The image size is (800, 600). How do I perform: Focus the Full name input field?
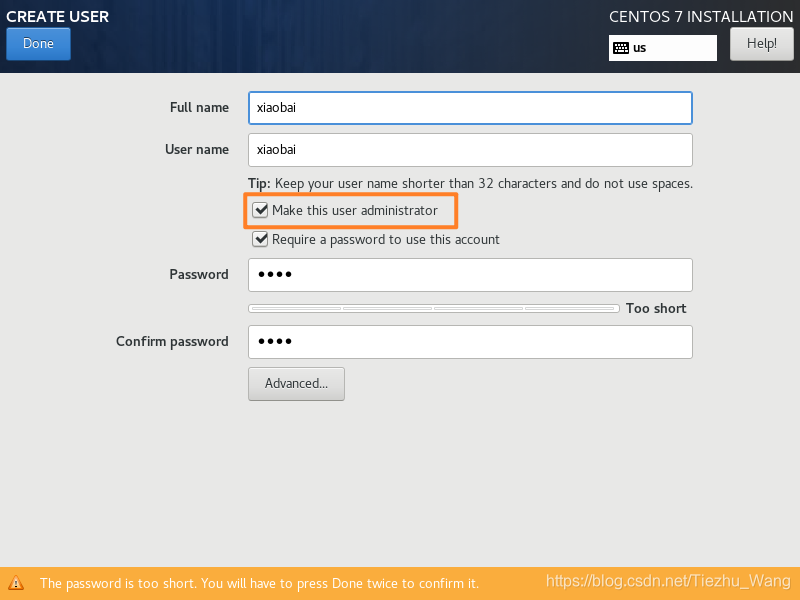click(470, 108)
